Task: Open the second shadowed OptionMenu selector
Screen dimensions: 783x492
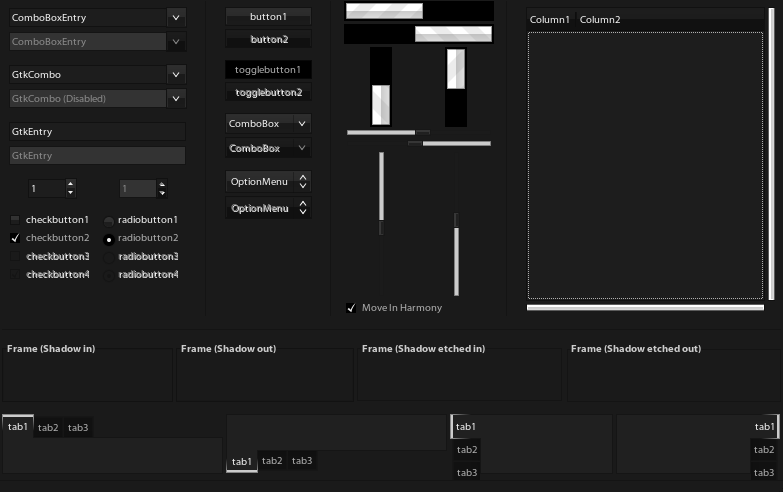Action: tap(268, 208)
